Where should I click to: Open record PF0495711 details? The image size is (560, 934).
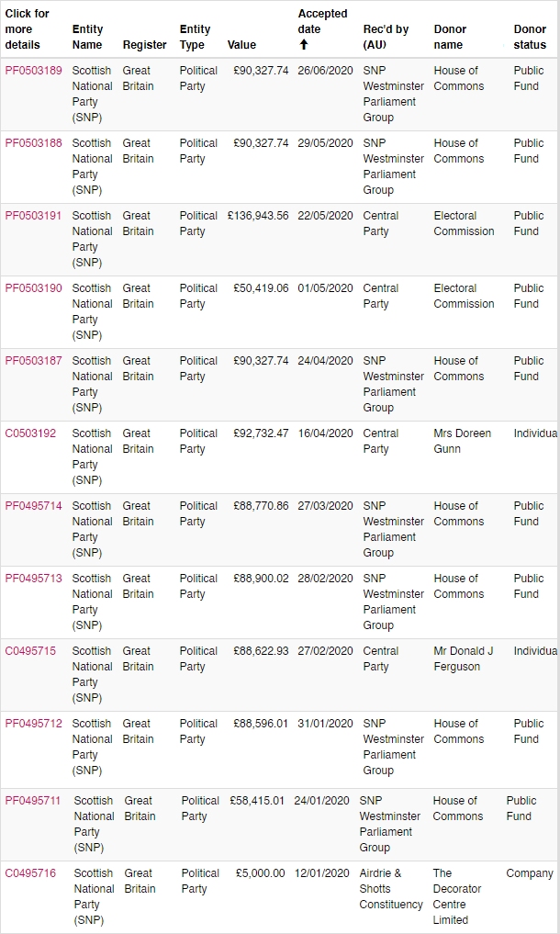pyautogui.click(x=33, y=801)
